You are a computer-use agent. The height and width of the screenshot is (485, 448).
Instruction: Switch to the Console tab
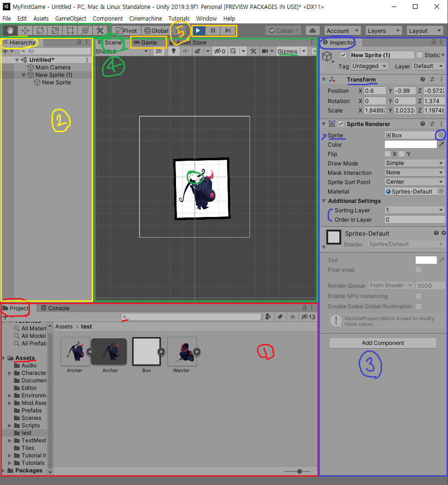click(x=55, y=308)
